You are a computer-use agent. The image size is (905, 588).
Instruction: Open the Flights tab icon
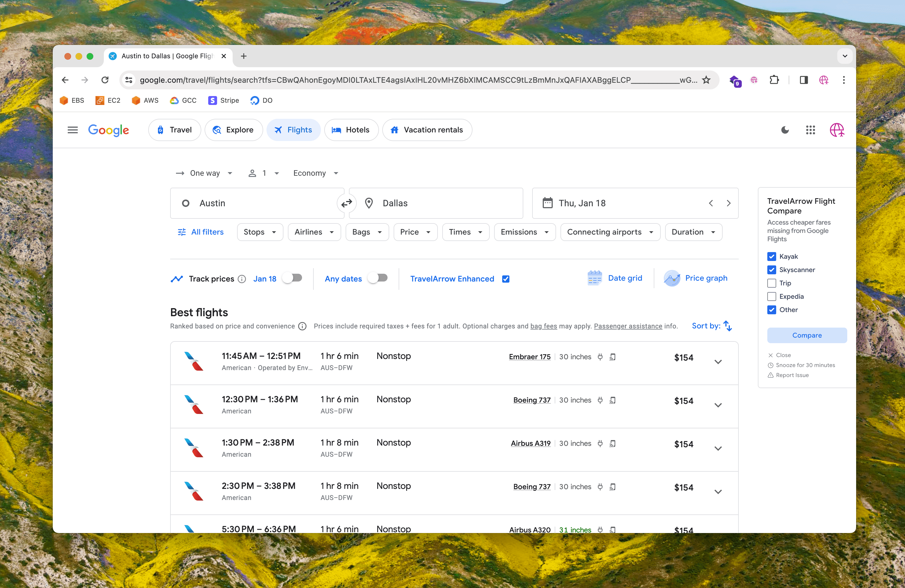[x=279, y=130]
